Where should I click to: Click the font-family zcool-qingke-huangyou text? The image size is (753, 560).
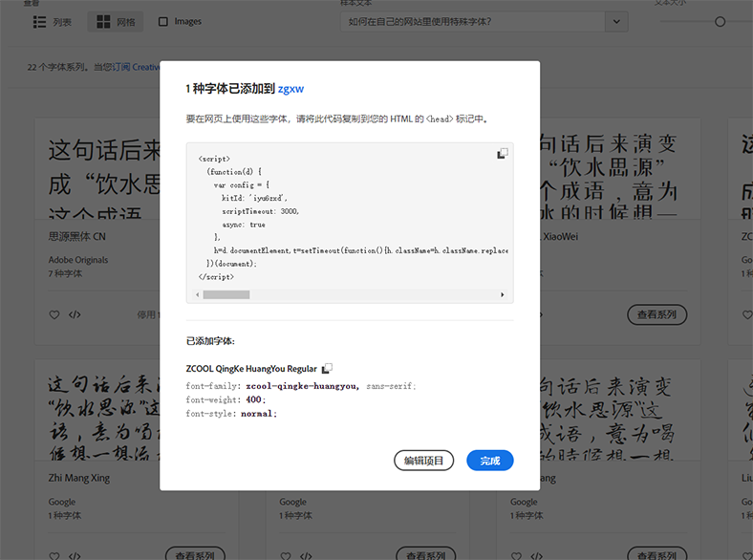click(303, 386)
